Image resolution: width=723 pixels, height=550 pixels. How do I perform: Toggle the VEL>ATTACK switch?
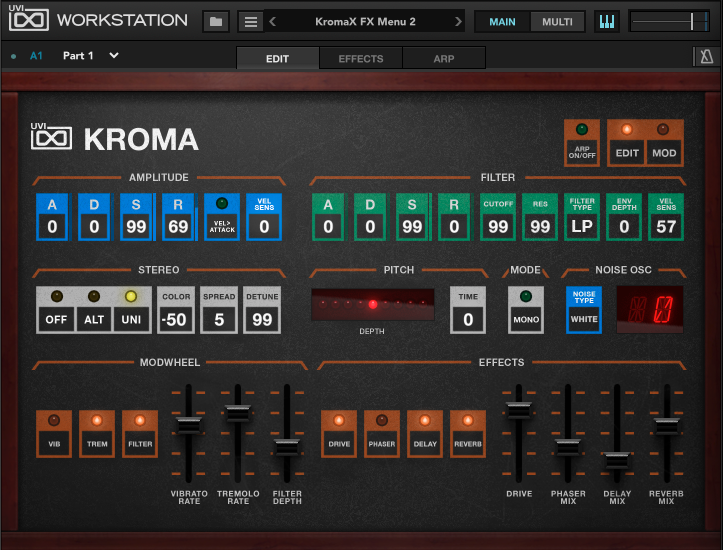(x=222, y=217)
